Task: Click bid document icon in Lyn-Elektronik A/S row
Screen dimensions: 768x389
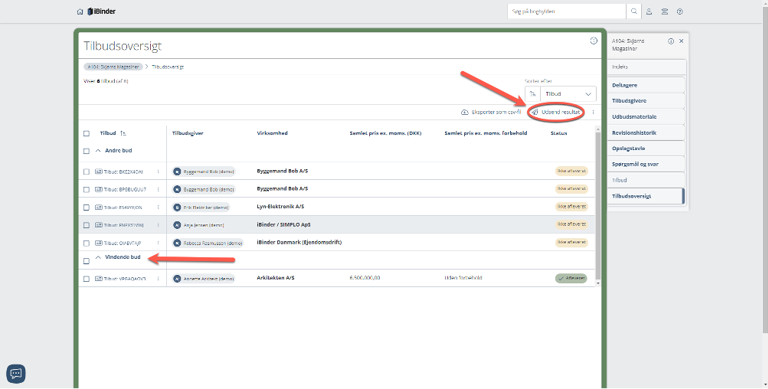Action: pyautogui.click(x=98, y=207)
